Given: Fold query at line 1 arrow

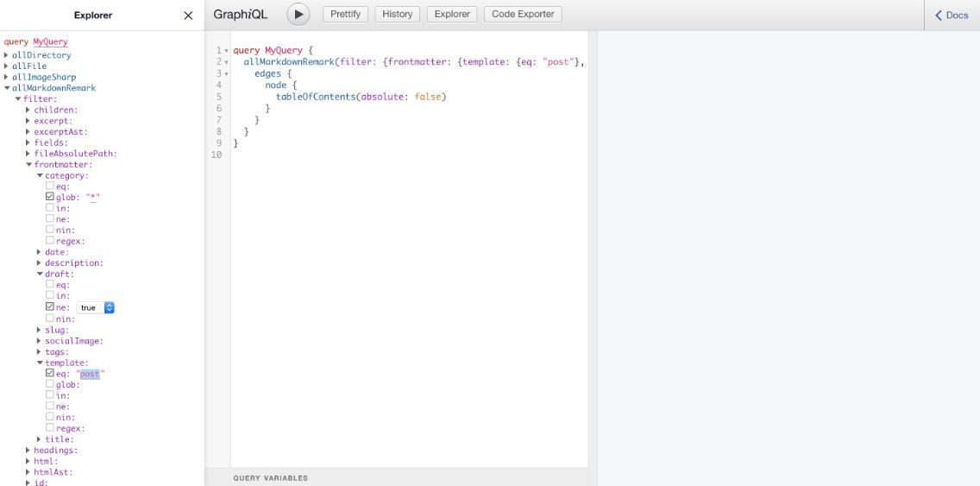Looking at the screenshot, I should pyautogui.click(x=226, y=51).
